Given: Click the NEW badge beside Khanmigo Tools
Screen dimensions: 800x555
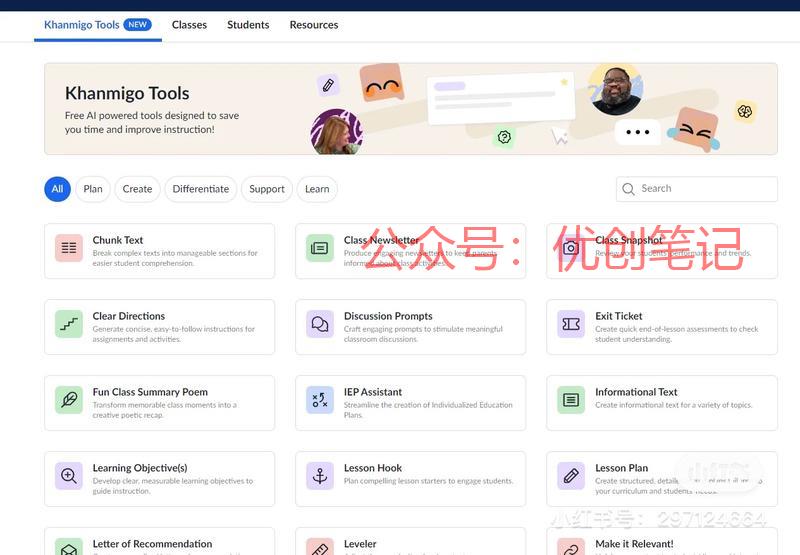Looking at the screenshot, I should click(137, 24).
